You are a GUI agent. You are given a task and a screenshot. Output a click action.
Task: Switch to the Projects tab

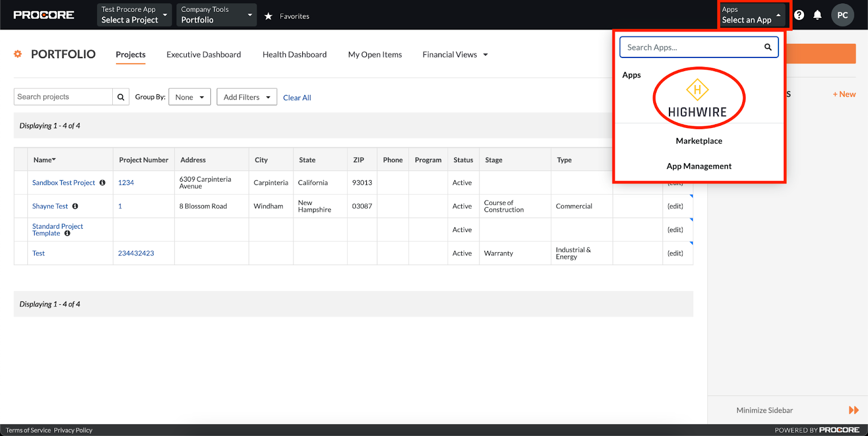click(x=131, y=55)
